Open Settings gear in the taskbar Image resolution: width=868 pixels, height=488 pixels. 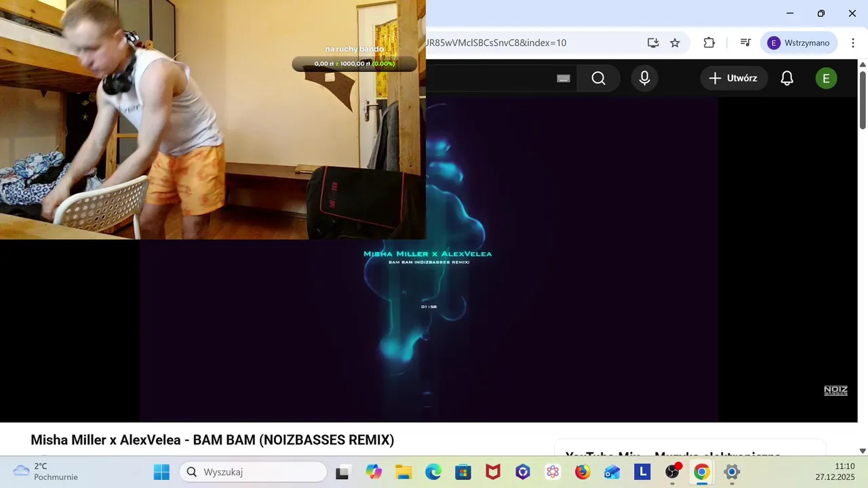(x=732, y=472)
